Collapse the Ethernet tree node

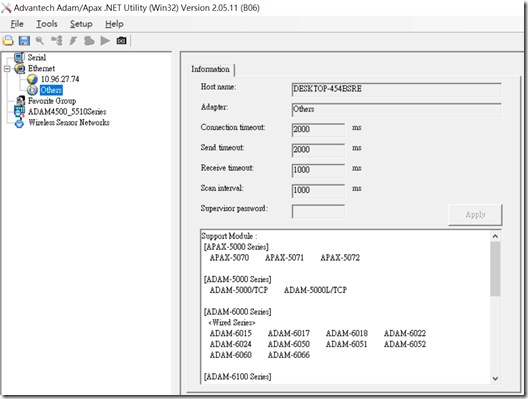pos(7,69)
